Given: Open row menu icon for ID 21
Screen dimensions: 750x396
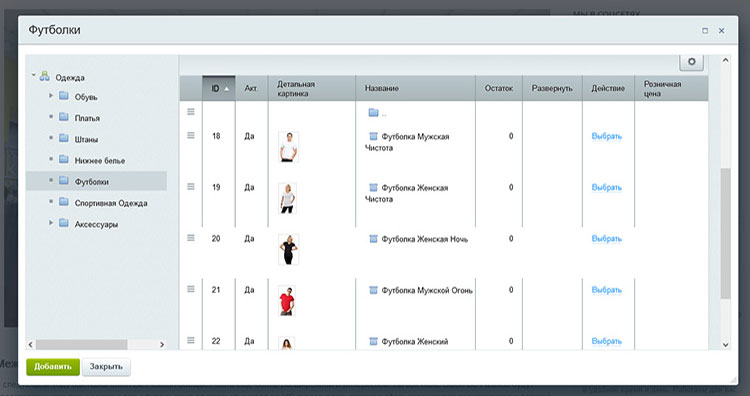Looking at the screenshot, I should (191, 289).
